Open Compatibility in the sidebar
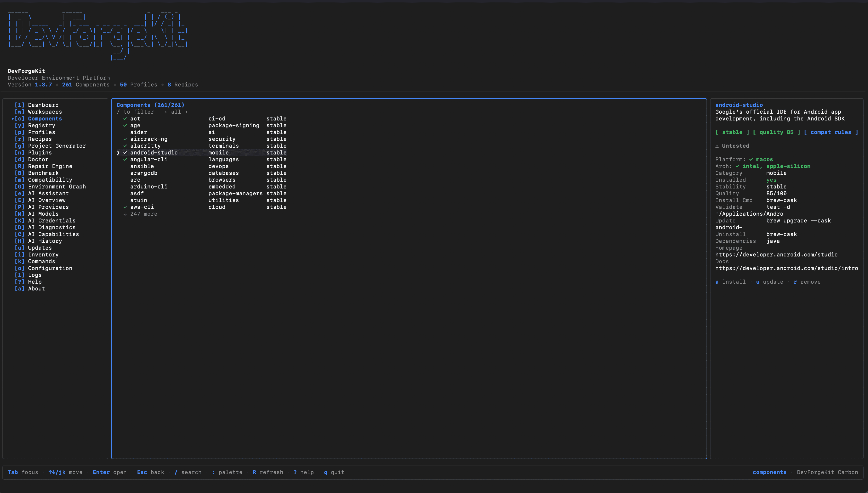The width and height of the screenshot is (868, 493). click(x=43, y=179)
